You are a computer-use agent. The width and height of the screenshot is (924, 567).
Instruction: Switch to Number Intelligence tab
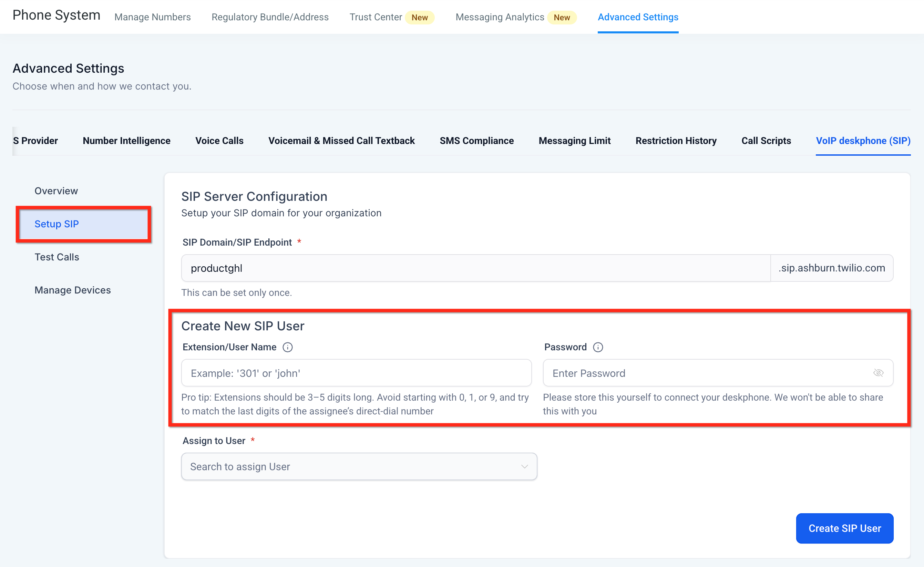(126, 141)
